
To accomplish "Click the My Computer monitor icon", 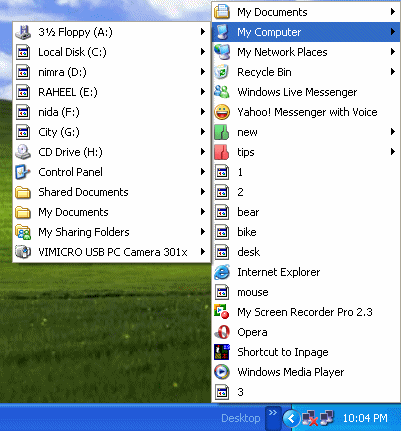I will click(222, 32).
